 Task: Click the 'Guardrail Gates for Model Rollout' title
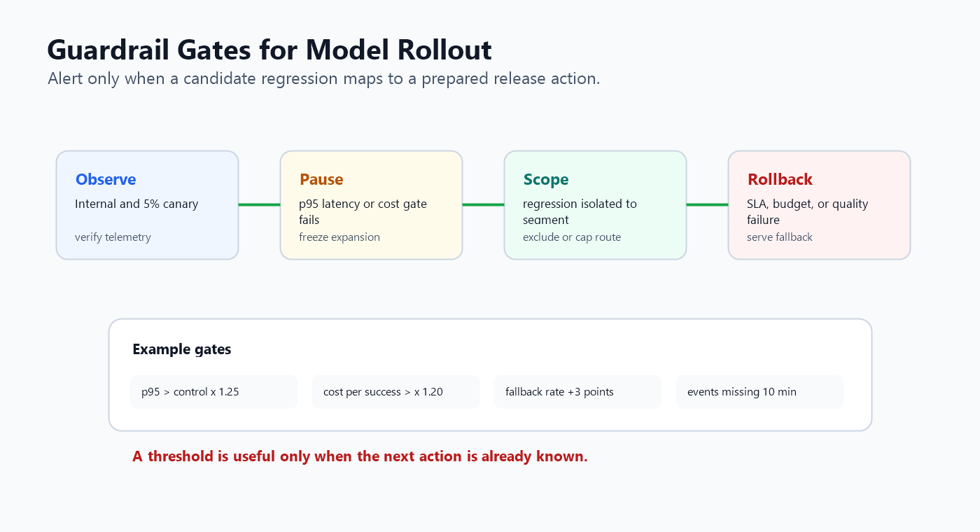(269, 50)
